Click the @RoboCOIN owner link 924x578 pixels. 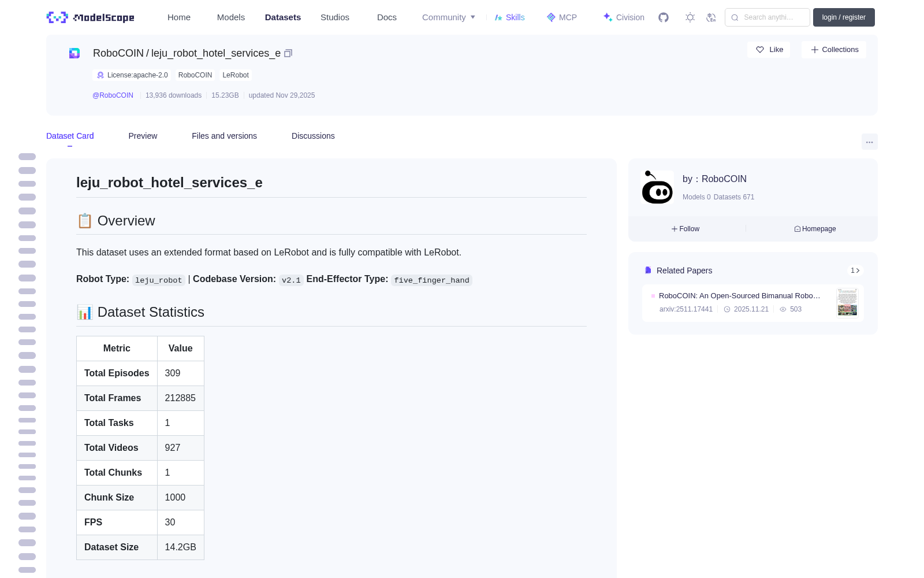tap(113, 95)
